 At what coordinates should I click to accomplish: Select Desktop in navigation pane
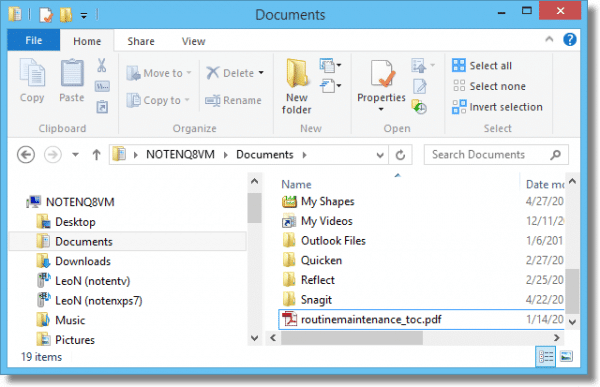(x=75, y=222)
